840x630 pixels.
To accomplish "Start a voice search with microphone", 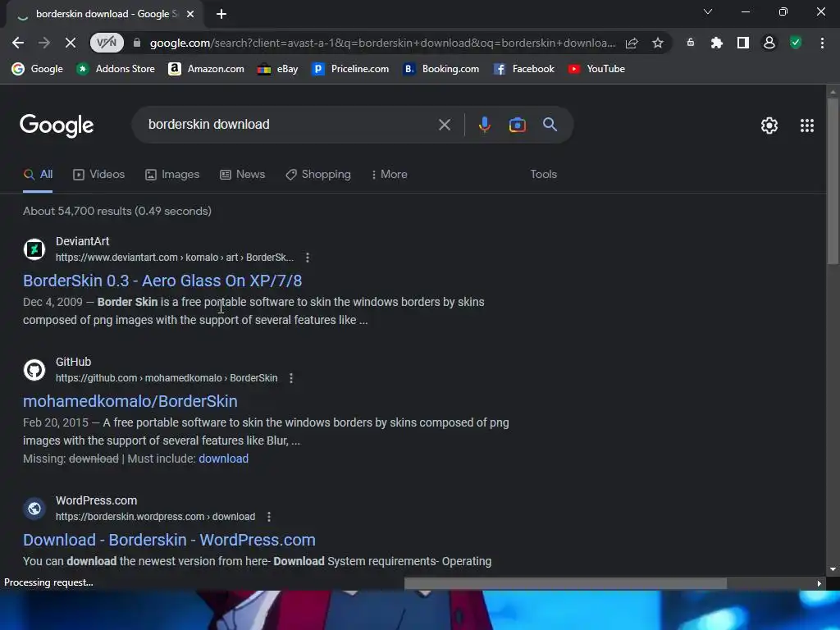I will pyautogui.click(x=484, y=125).
